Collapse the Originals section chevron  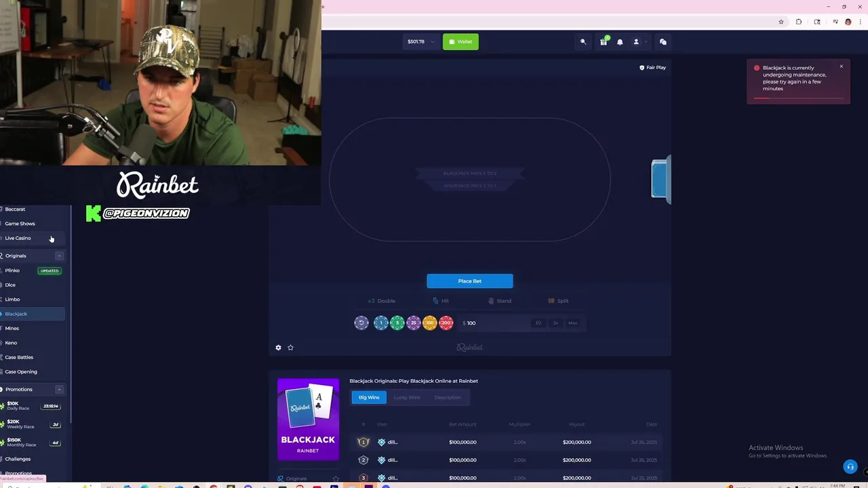pyautogui.click(x=59, y=256)
